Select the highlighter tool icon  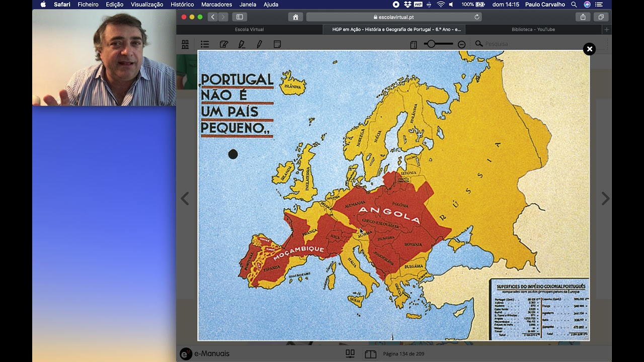coord(242,44)
